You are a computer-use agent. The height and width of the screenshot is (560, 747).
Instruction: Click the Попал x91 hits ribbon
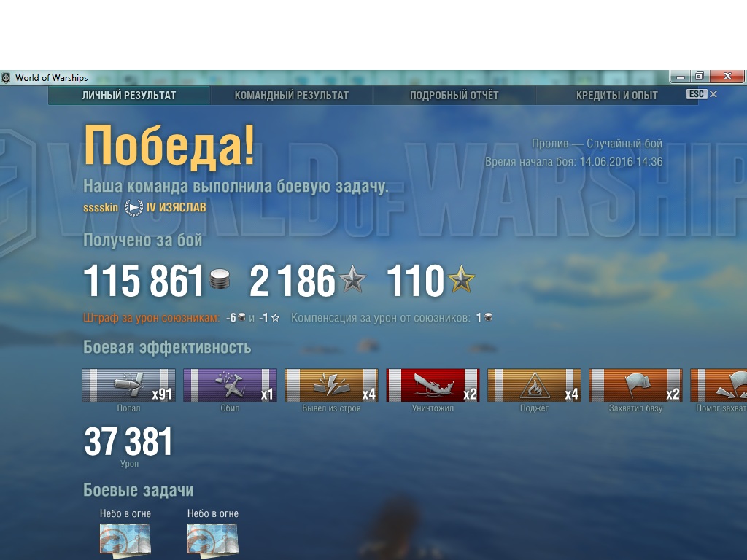[x=128, y=385]
